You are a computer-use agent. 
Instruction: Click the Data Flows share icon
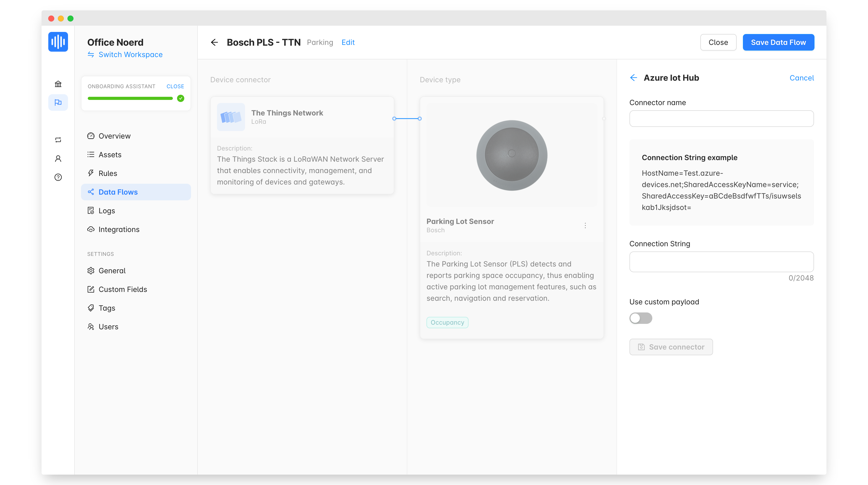(91, 192)
